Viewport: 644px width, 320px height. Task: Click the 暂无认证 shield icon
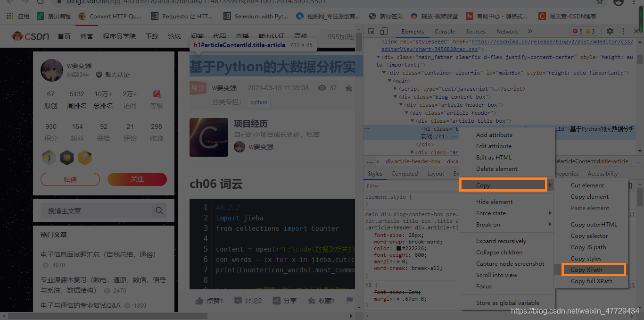[99, 75]
